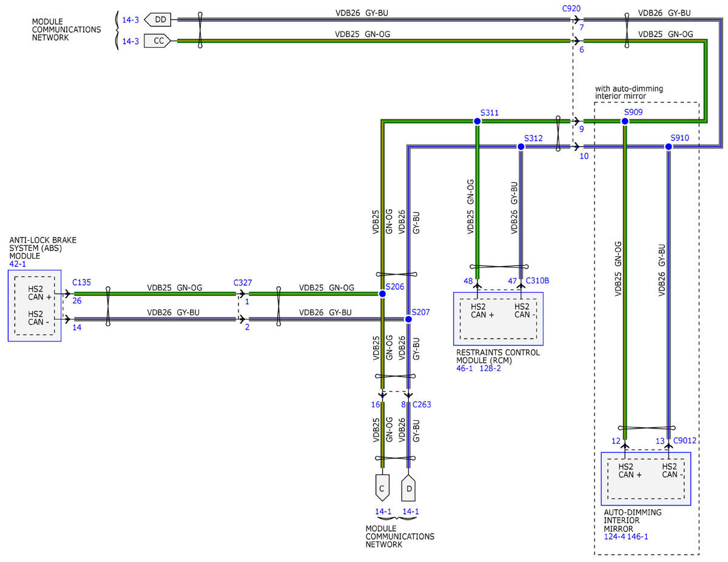Click the C920 connector label
The image size is (728, 562).
pos(571,9)
